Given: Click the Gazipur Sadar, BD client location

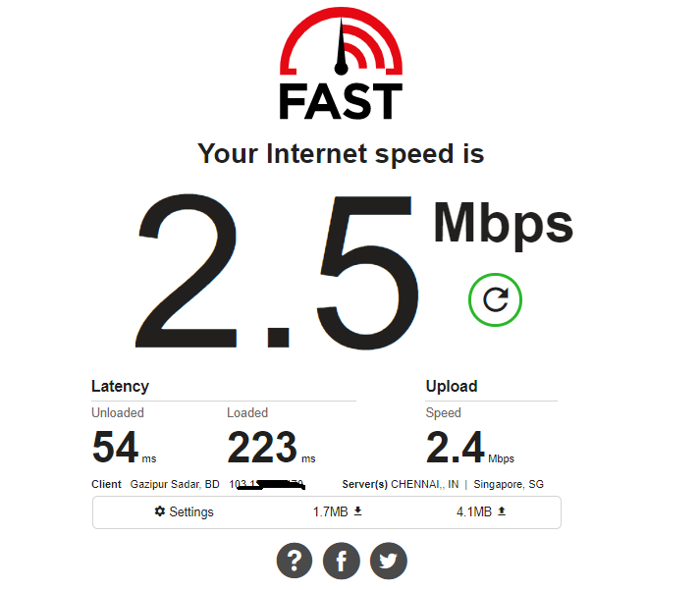Looking at the screenshot, I should (x=175, y=484).
